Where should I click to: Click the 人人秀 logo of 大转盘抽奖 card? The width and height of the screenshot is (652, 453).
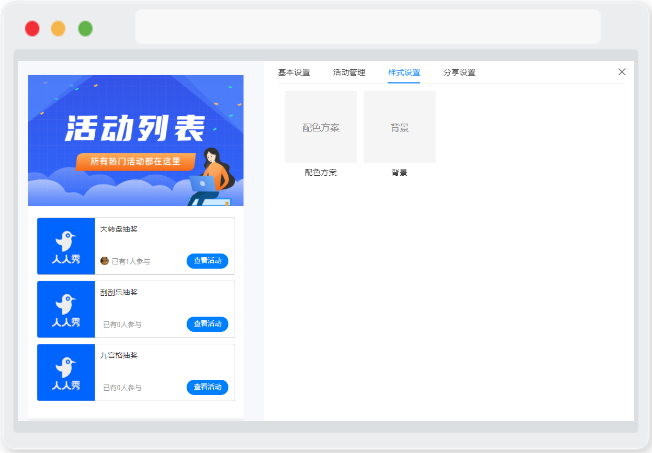click(66, 246)
